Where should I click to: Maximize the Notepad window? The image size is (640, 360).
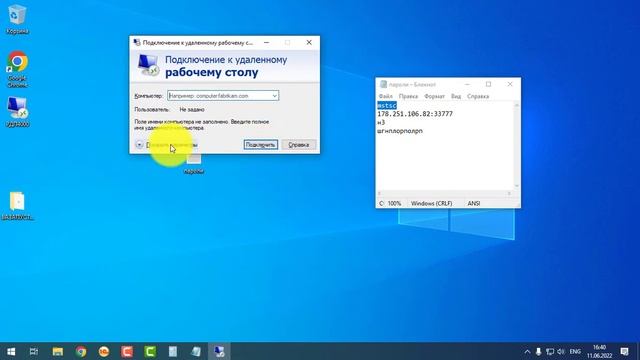pos(489,84)
